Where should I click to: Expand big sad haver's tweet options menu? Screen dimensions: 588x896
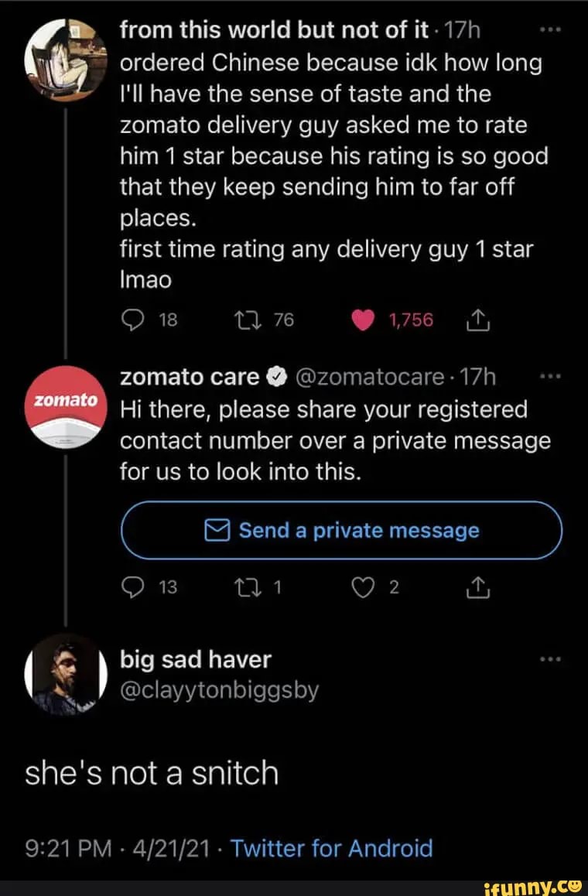coord(551,658)
